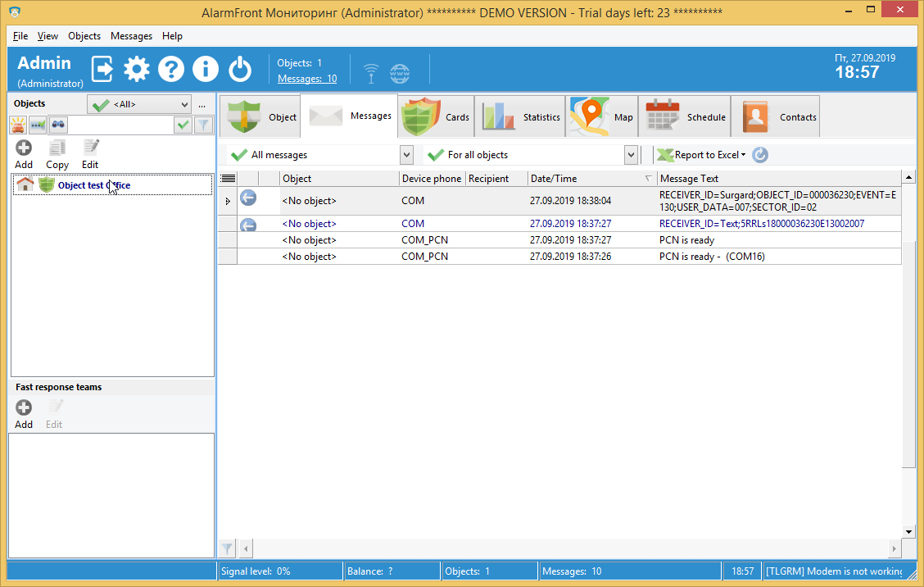Click Edit under Fast response teams

point(54,414)
